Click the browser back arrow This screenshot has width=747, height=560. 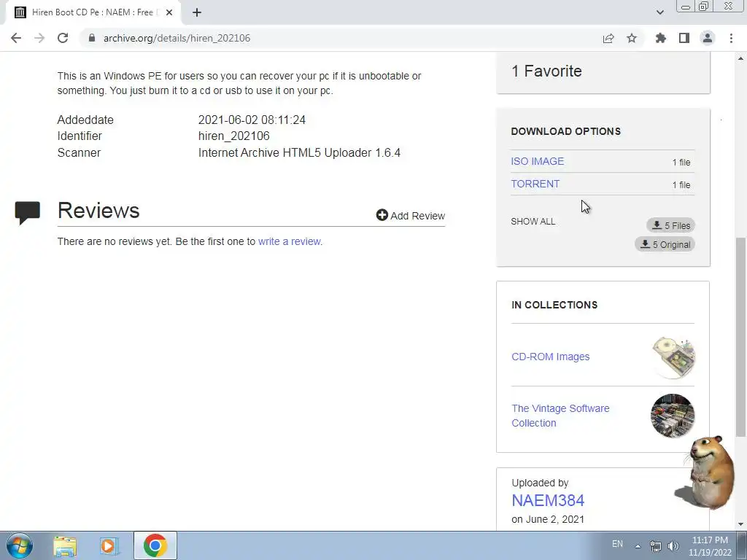click(x=16, y=38)
